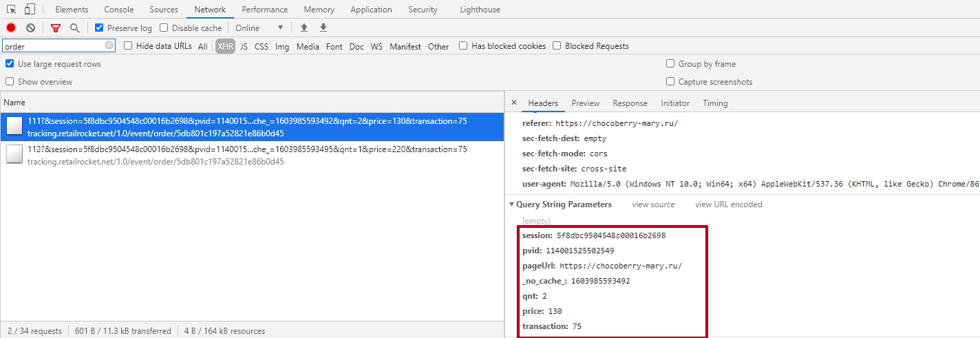The width and height of the screenshot is (980, 338).
Task: Uncheck Preserve log checkbox
Action: 99,28
